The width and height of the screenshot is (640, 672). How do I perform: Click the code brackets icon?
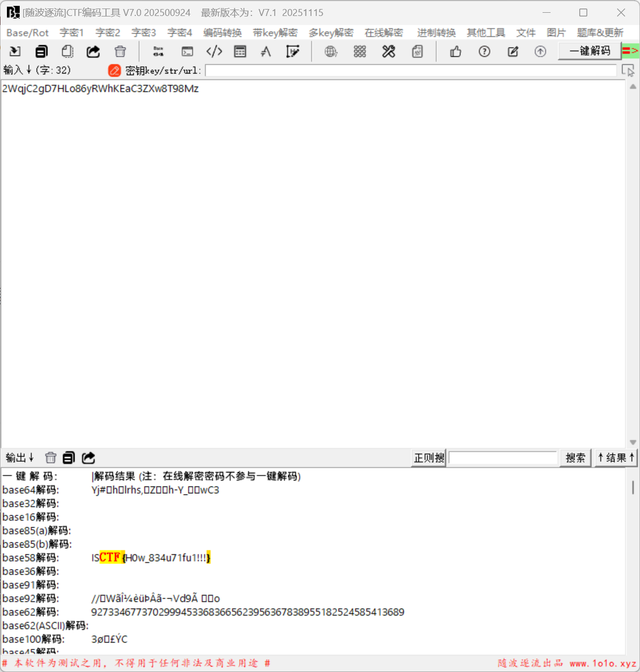[214, 52]
